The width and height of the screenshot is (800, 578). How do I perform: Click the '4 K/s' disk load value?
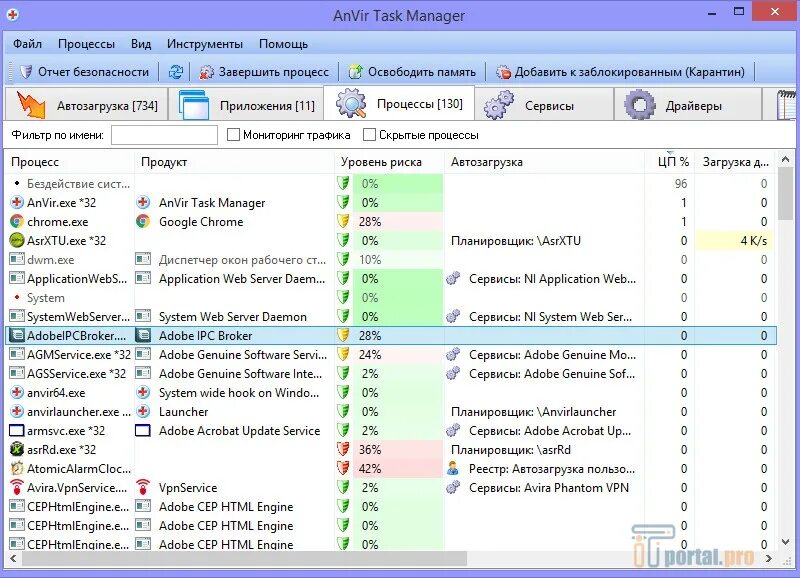click(753, 241)
